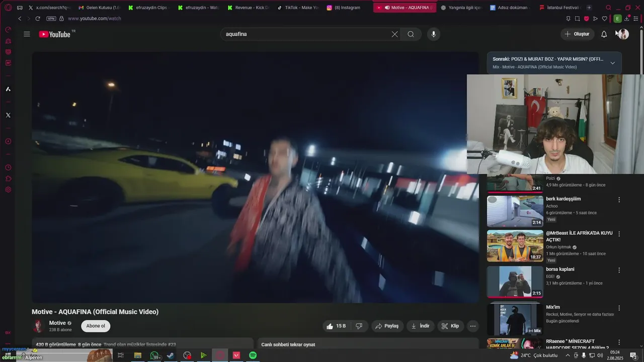Open options for RRaenee Minecraft video
This screenshot has height=362, width=644.
click(x=619, y=342)
